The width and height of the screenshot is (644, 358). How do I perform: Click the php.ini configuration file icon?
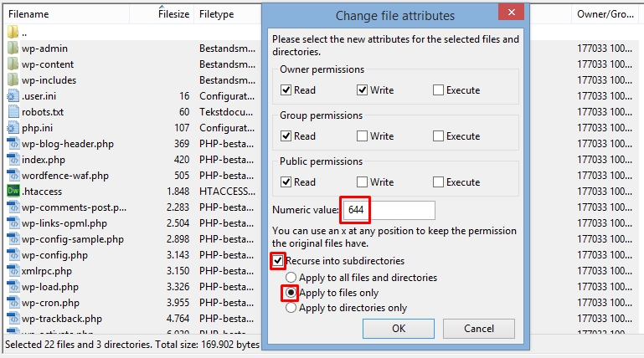coord(13,127)
